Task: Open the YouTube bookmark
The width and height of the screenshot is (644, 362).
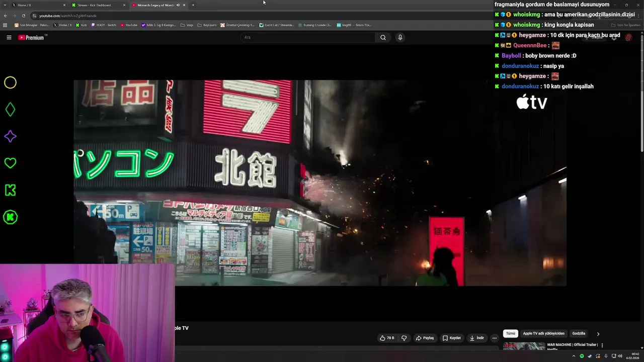Action: [x=129, y=25]
